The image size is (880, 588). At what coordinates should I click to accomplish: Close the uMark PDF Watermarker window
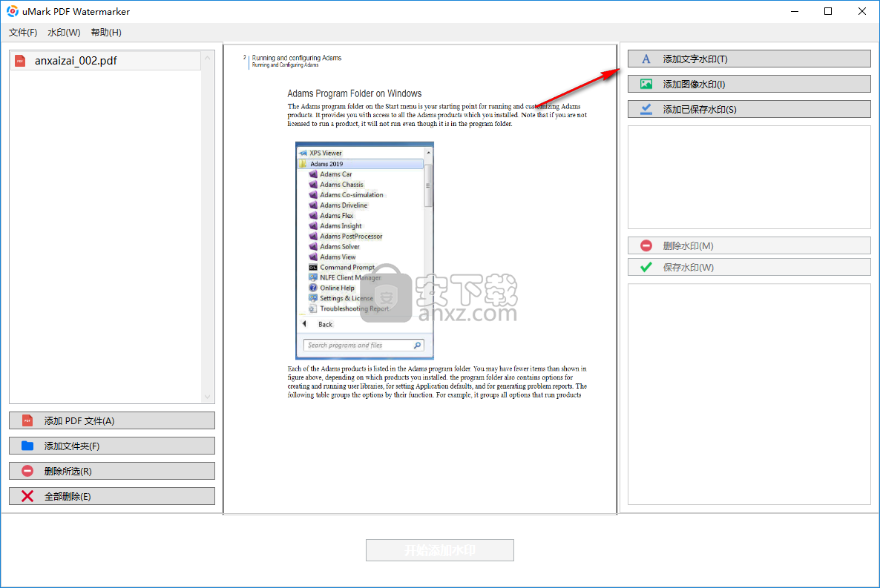862,11
